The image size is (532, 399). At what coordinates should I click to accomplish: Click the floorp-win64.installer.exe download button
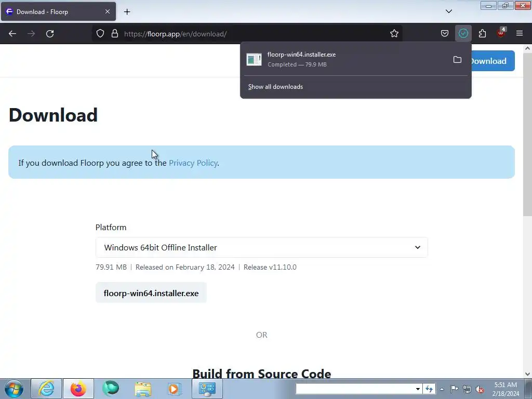[x=151, y=293]
